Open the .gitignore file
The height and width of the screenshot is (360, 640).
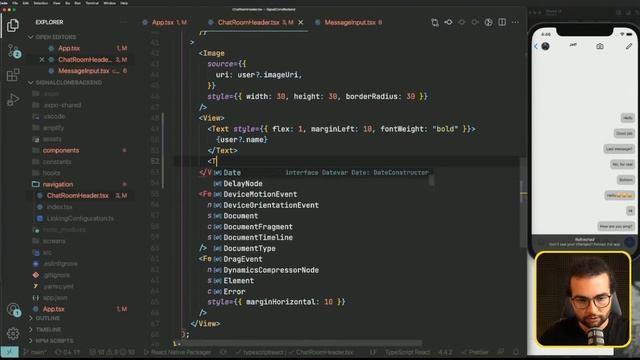[x=57, y=275]
